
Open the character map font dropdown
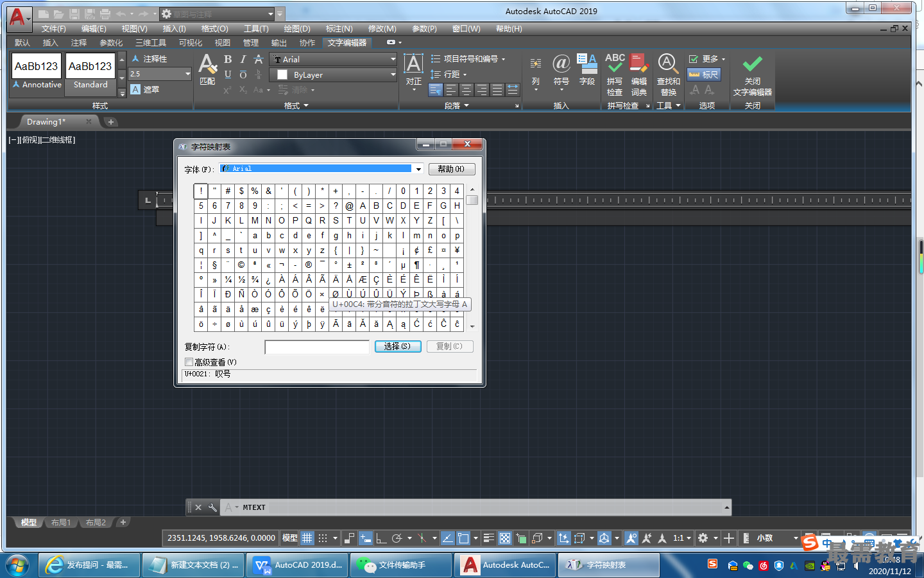click(x=418, y=169)
